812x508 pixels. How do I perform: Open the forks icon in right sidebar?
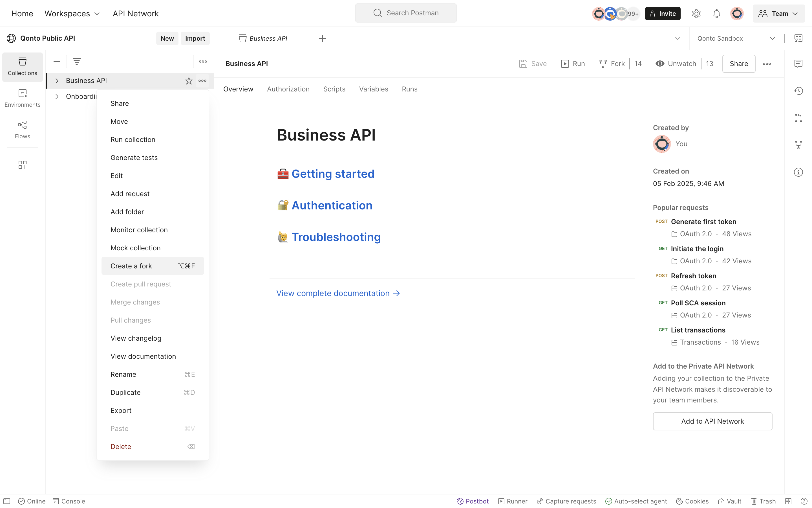click(798, 145)
